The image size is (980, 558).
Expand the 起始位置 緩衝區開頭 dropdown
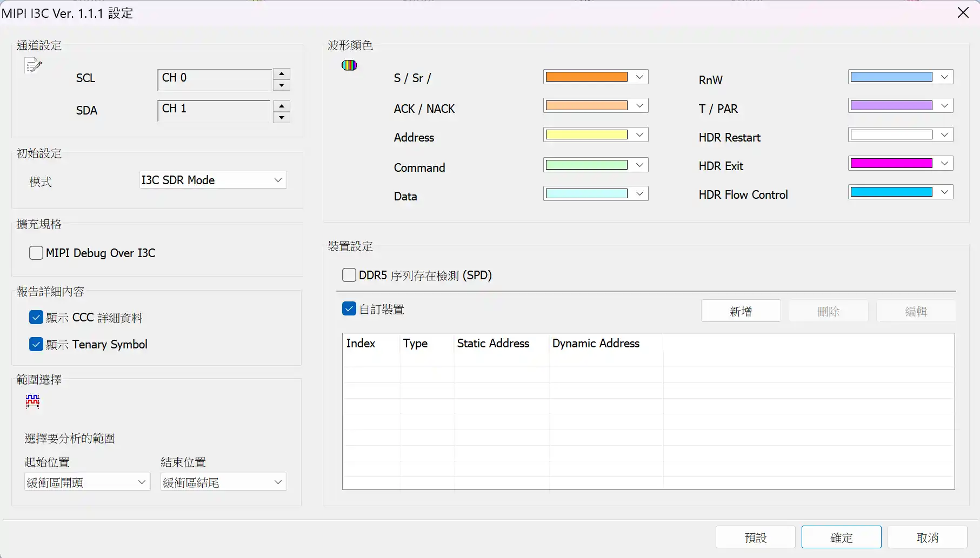point(88,482)
